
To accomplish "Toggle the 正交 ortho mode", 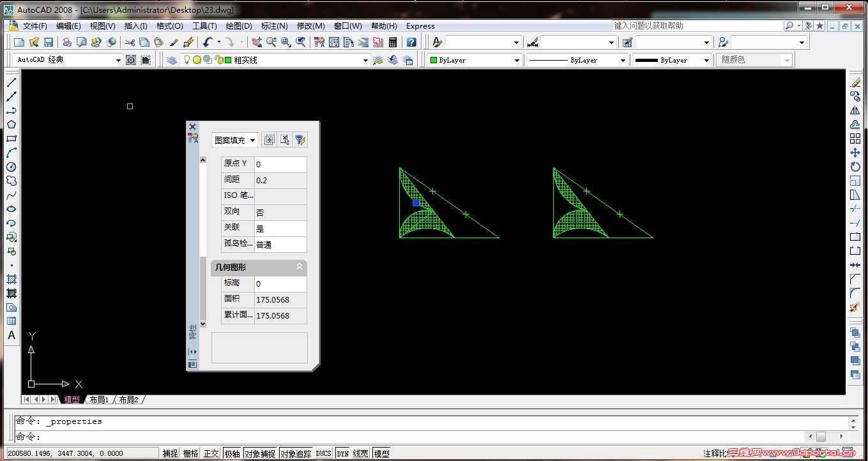I will point(211,453).
